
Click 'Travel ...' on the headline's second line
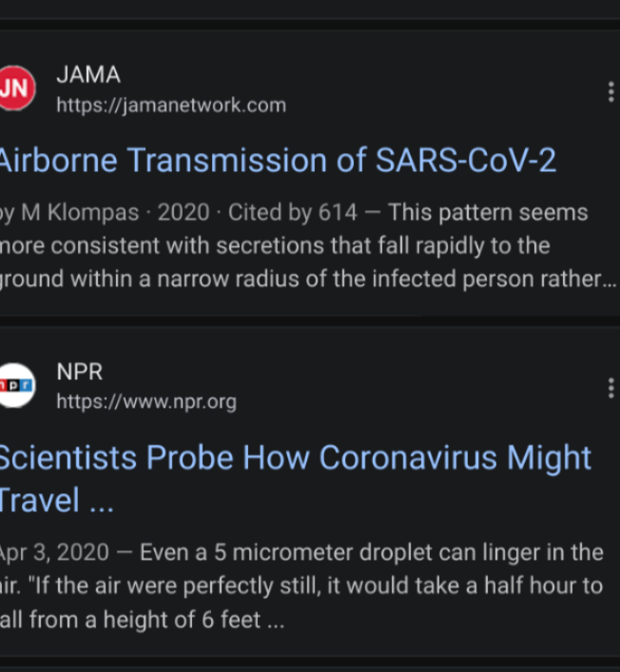(57, 500)
